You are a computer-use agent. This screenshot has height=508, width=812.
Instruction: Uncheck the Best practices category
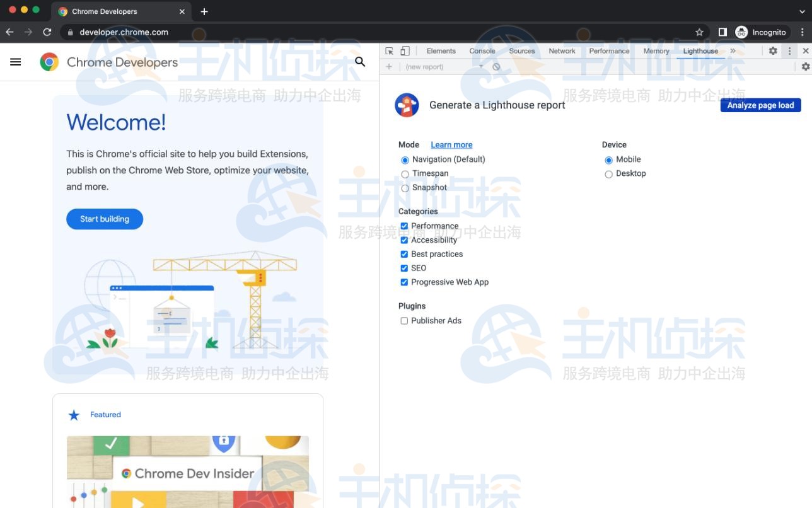click(x=404, y=254)
